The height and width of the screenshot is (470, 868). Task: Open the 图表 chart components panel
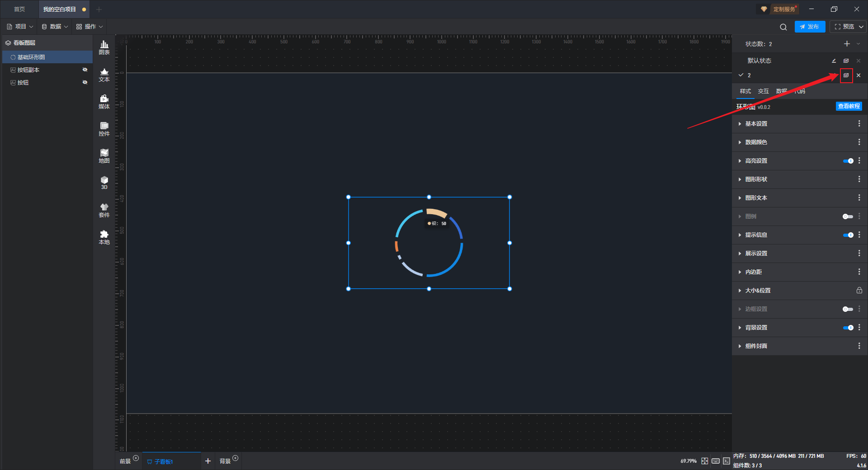(104, 47)
